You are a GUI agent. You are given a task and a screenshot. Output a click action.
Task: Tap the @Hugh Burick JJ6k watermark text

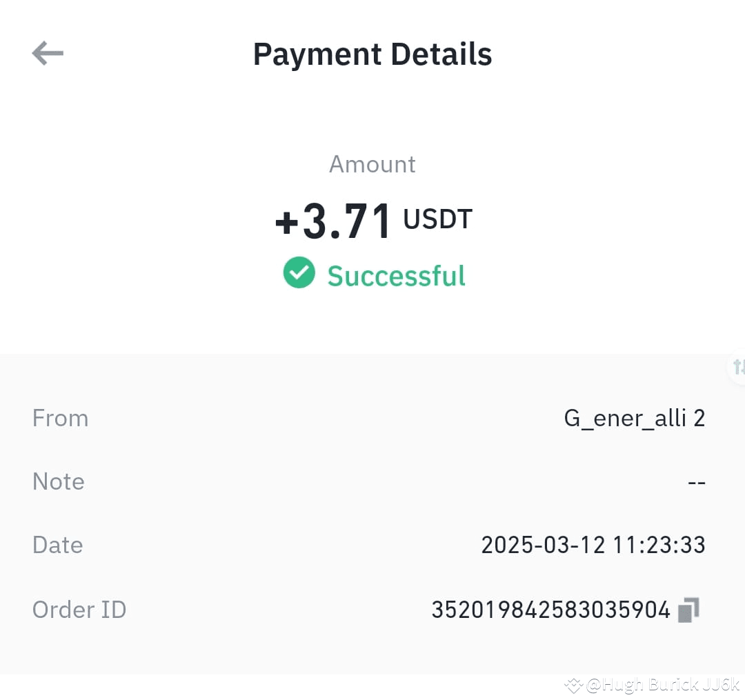(663, 685)
